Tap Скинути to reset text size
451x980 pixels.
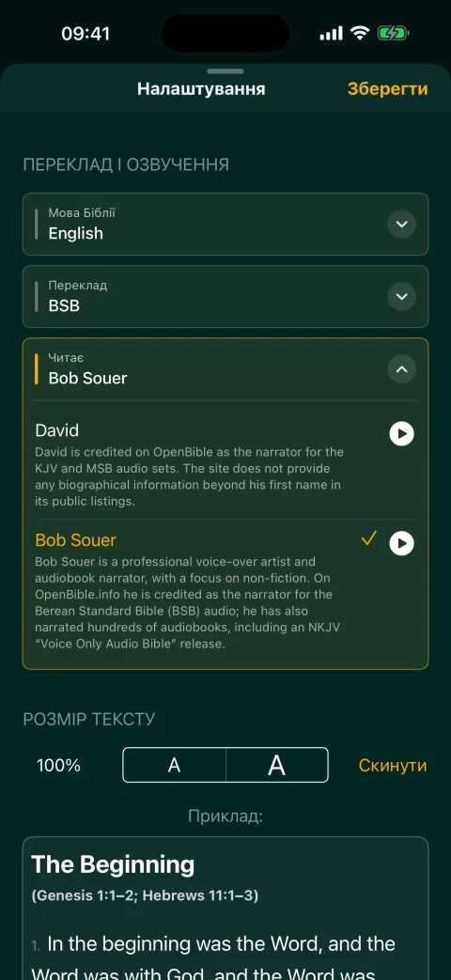(x=393, y=766)
